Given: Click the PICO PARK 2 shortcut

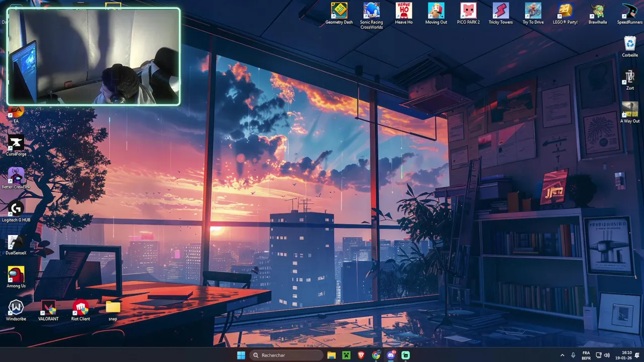Looking at the screenshot, I should point(468,14).
